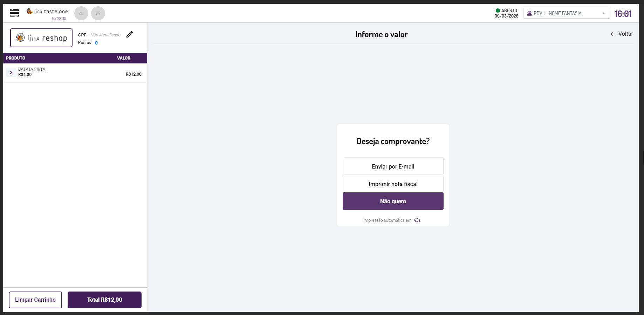Click the green ABERTO status indicator
Image resolution: width=644 pixels, height=315 pixels.
[498, 11]
